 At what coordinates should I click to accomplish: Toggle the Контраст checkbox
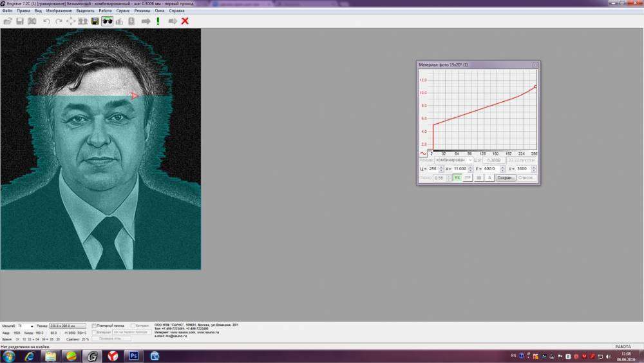point(133,326)
